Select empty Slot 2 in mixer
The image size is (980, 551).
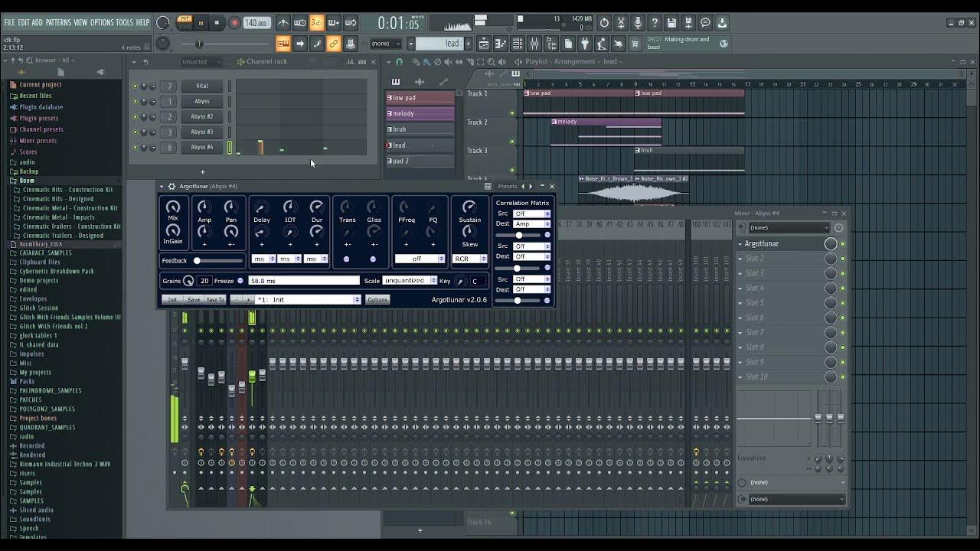[779, 259]
